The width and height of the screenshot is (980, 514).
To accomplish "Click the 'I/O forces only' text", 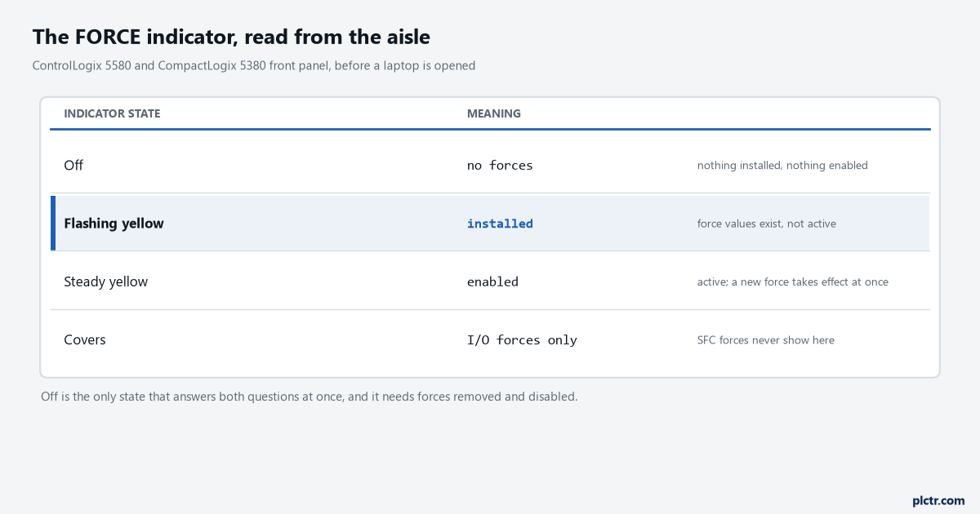I will pos(522,340).
